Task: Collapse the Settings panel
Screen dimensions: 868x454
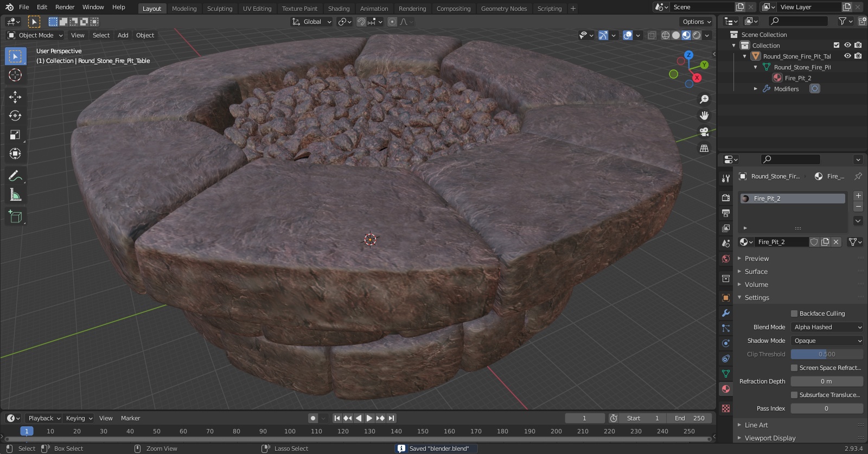Action: [x=757, y=298]
